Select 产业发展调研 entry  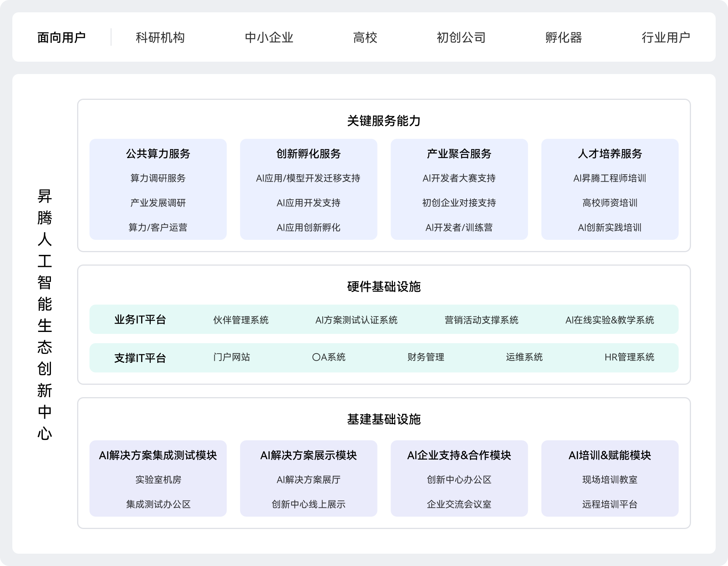(x=158, y=203)
